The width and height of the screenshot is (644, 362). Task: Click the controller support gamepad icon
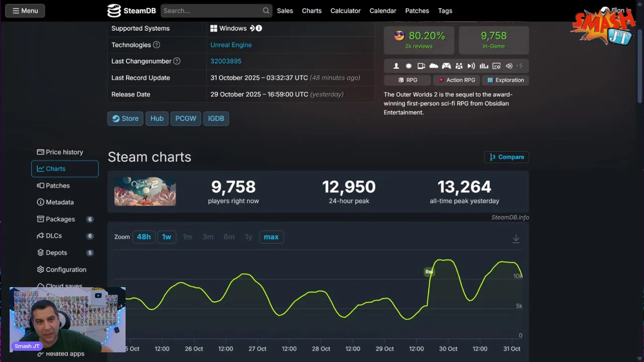(x=446, y=66)
